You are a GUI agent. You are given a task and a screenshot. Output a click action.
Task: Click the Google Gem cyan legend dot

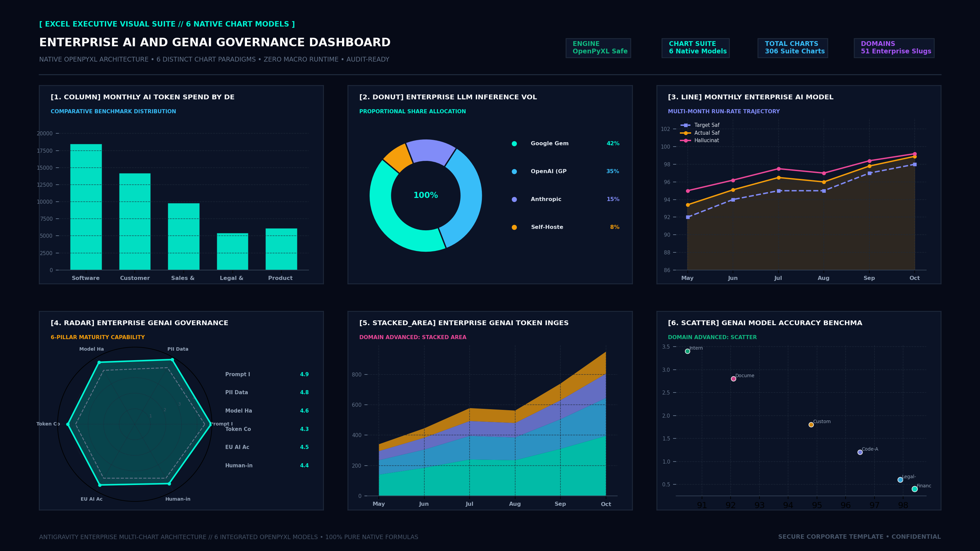pyautogui.click(x=514, y=144)
